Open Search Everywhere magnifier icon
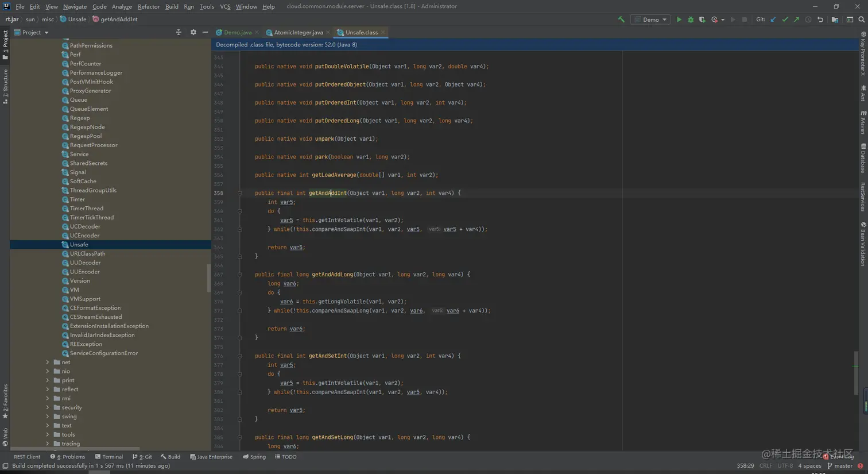This screenshot has height=474, width=868. click(861, 20)
